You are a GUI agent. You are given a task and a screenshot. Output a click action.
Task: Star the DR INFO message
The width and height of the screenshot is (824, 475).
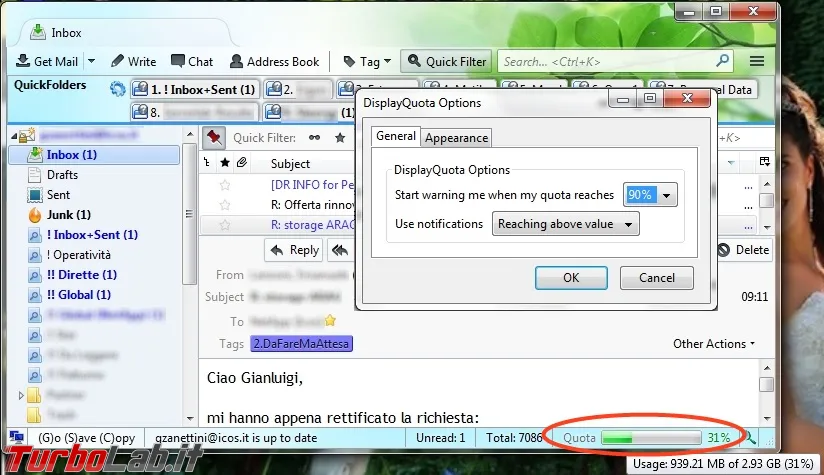[x=225, y=185]
